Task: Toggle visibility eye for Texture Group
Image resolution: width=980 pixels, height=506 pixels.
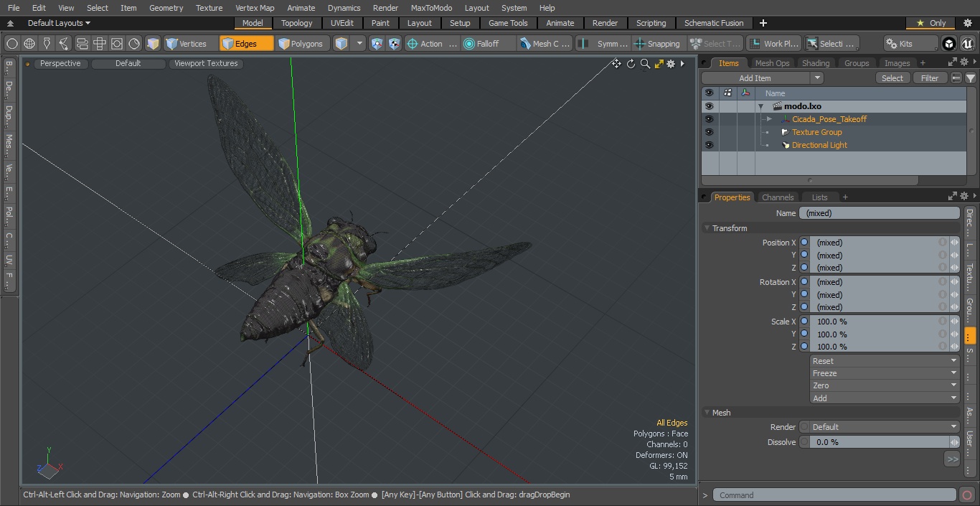Action: (709, 132)
